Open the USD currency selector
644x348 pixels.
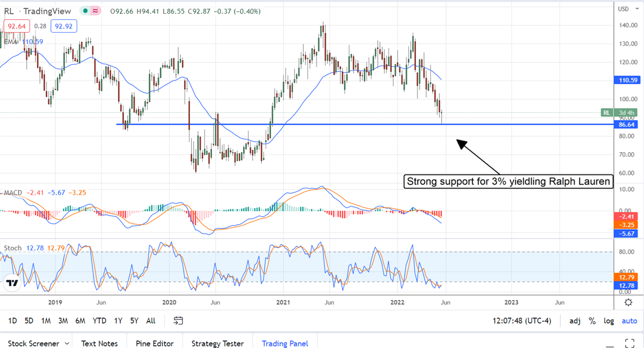click(x=623, y=9)
